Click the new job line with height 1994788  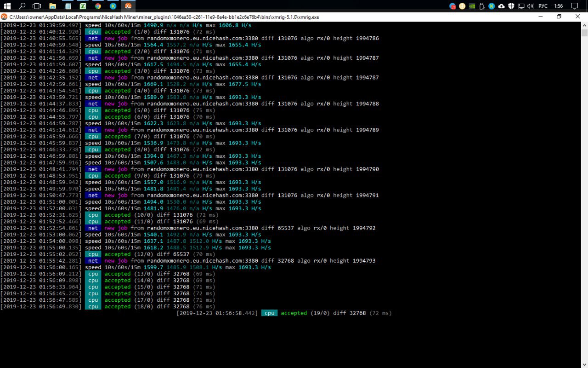190,103
